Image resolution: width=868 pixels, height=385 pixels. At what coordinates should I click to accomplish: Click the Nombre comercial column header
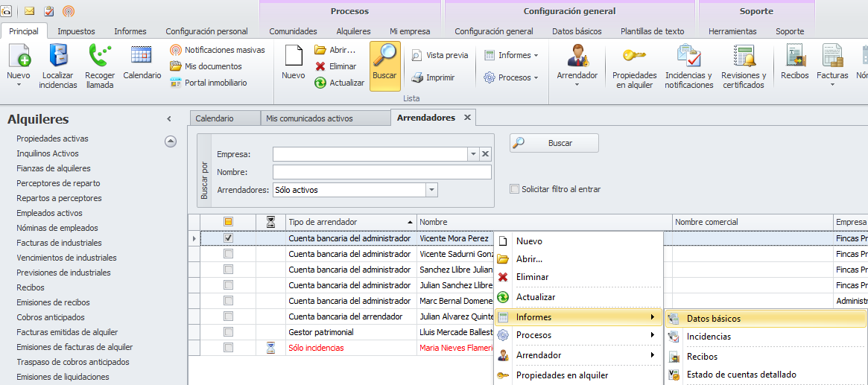coord(753,222)
